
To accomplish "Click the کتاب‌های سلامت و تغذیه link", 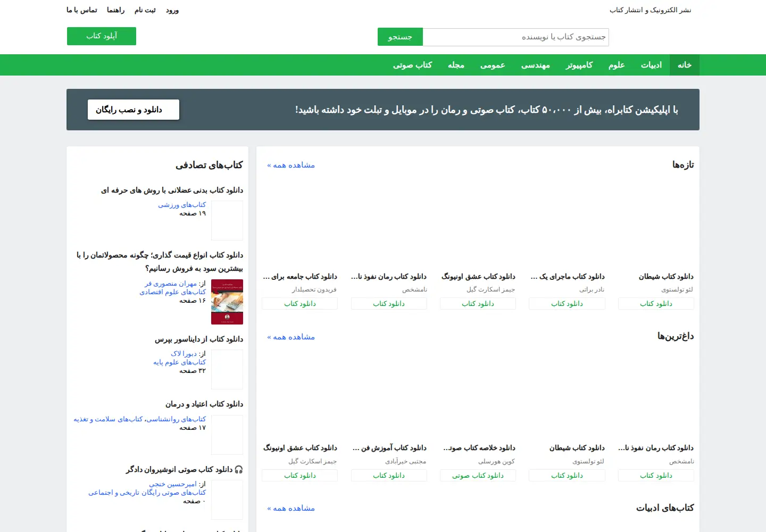I will pyautogui.click(x=108, y=419).
